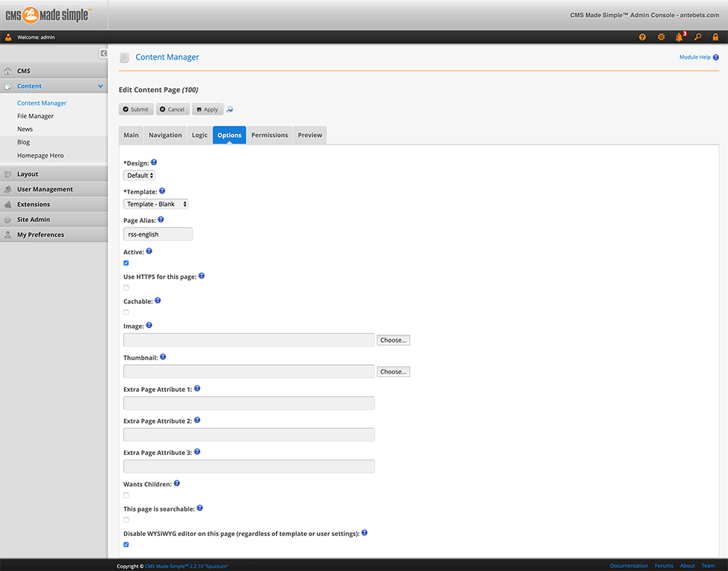Collapse the sidebar with the arrow icon
This screenshot has width=728, height=571.
103,54
